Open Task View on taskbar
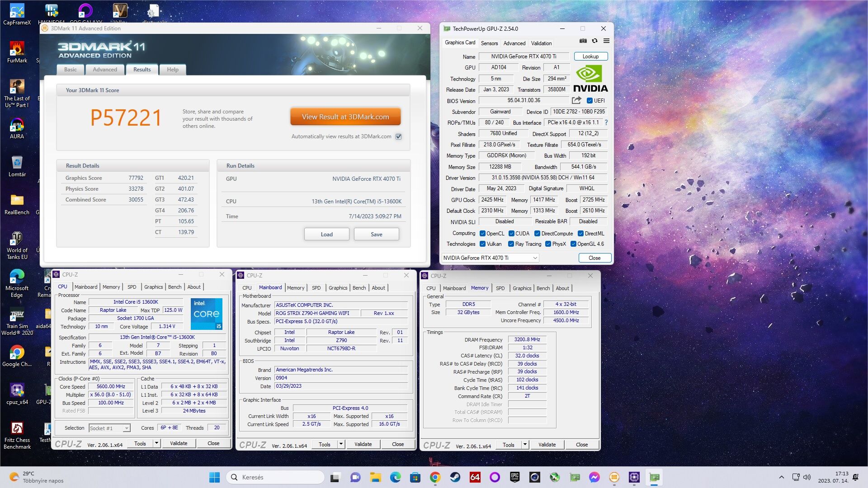Image resolution: width=868 pixels, height=488 pixels. coord(335,477)
